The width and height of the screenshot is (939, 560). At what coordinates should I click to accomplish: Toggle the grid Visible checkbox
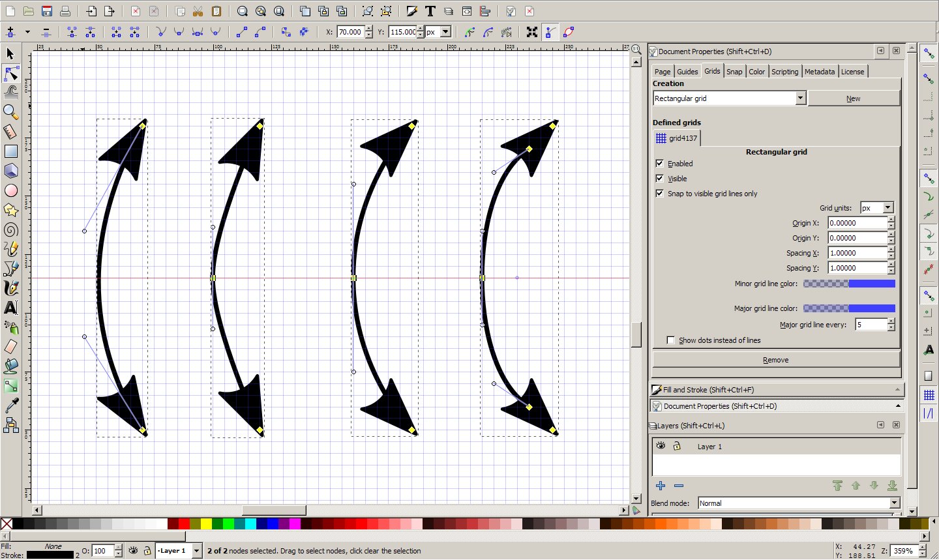pos(660,179)
